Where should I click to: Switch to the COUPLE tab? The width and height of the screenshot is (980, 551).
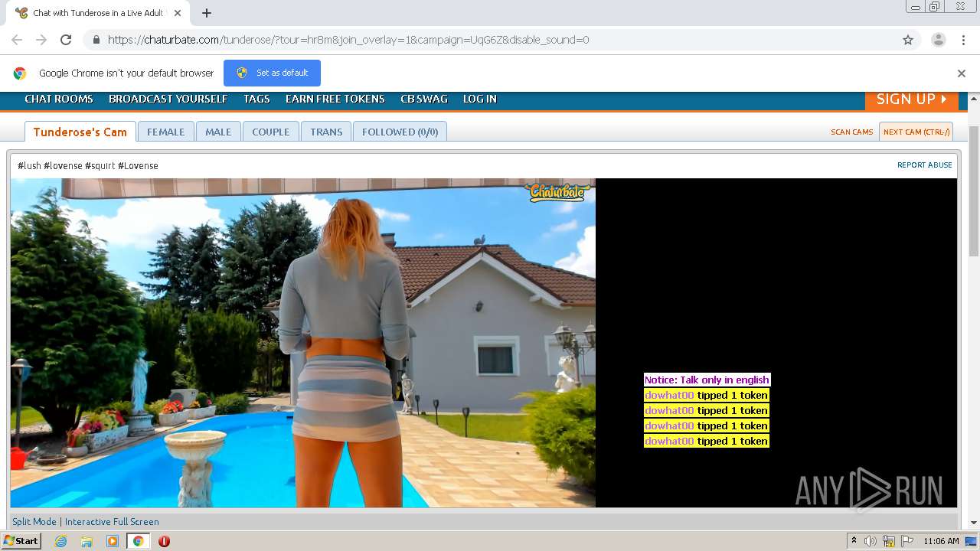tap(271, 132)
